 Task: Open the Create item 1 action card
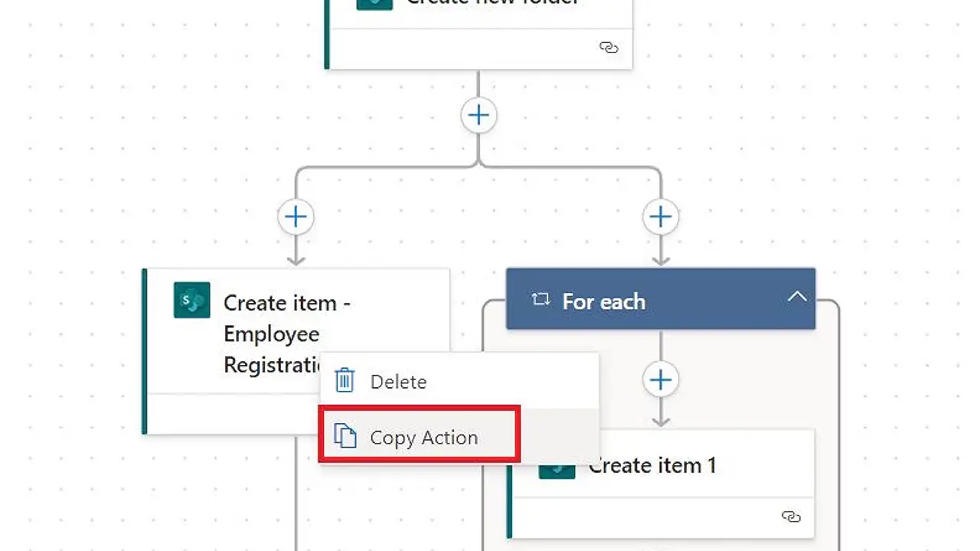674,465
